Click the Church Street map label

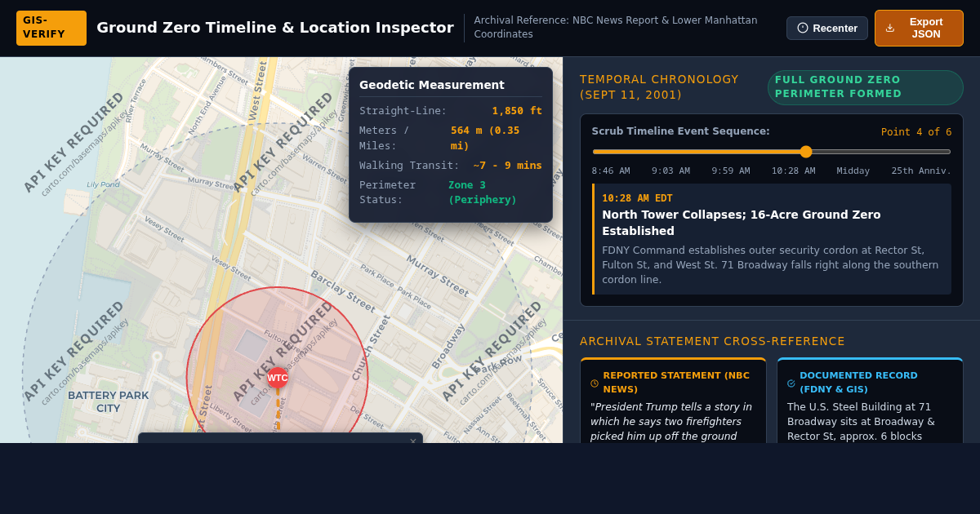tap(371, 348)
